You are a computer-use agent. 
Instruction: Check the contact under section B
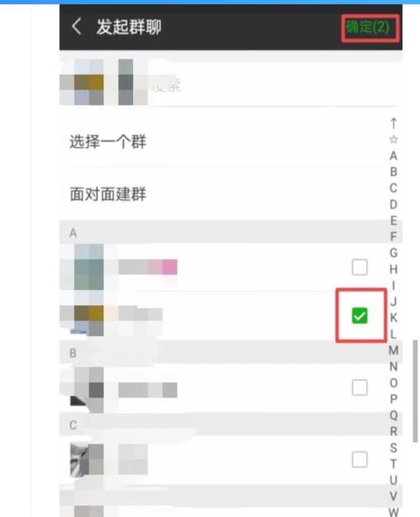(360, 387)
